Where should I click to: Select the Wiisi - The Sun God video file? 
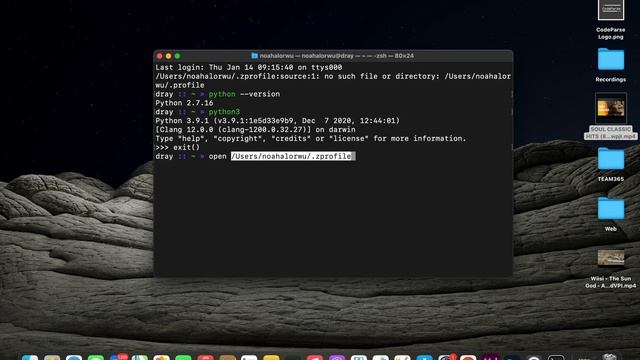pyautogui.click(x=611, y=258)
